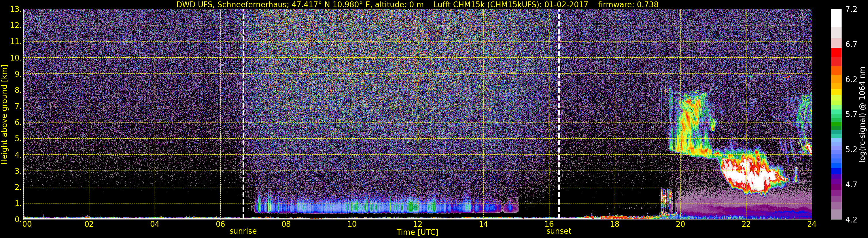The width and height of the screenshot is (868, 238).
Task: Click the colorbar tick value '7.2'
Action: click(851, 10)
